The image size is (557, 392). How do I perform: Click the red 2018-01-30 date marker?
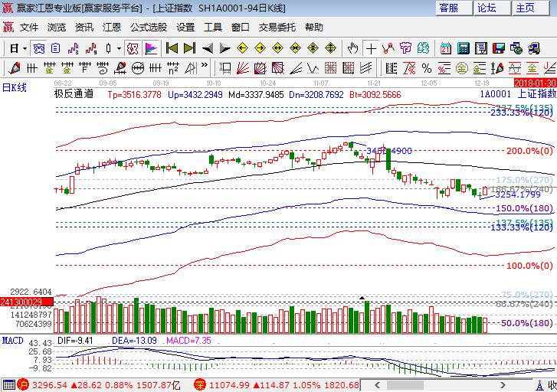tap(535, 82)
